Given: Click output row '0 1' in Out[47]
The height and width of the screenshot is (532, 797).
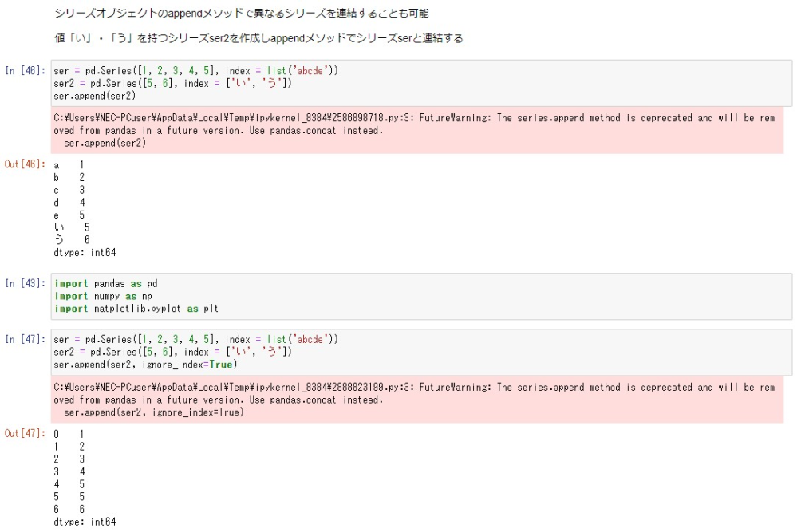Looking at the screenshot, I should (x=69, y=434).
